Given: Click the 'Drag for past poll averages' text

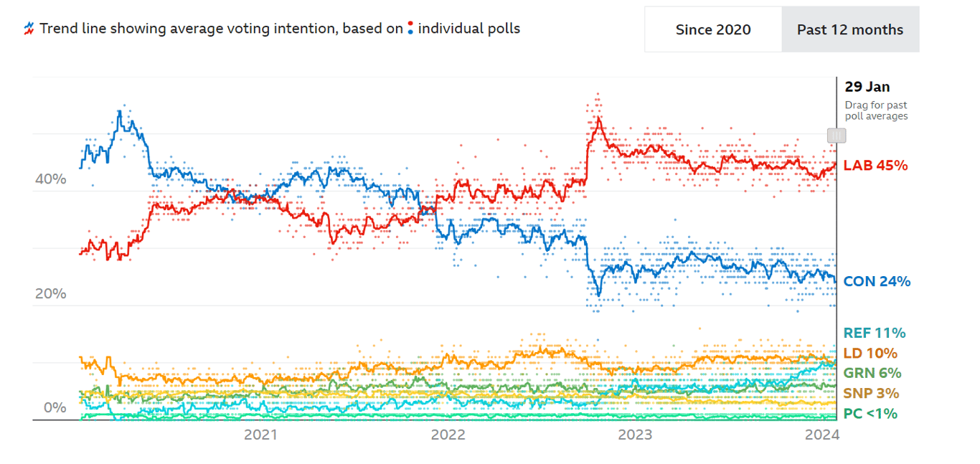Looking at the screenshot, I should pos(876,110).
